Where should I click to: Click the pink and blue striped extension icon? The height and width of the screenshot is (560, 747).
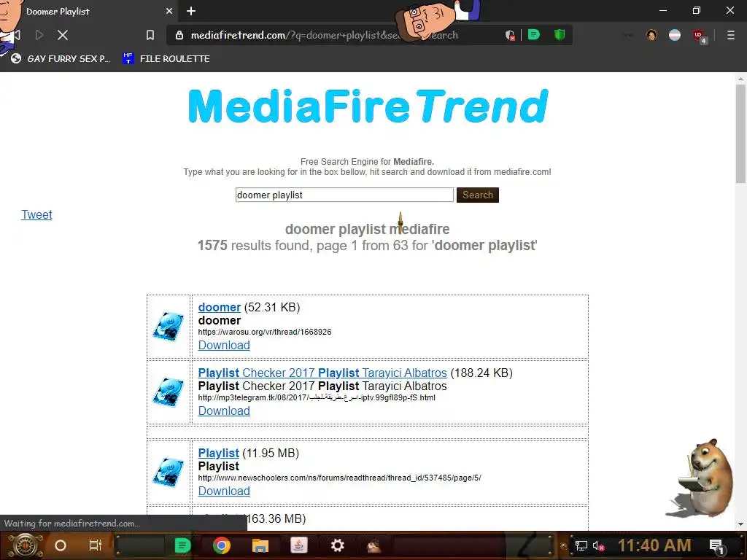pyautogui.click(x=675, y=35)
